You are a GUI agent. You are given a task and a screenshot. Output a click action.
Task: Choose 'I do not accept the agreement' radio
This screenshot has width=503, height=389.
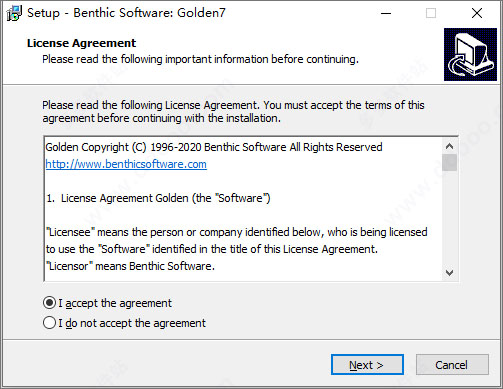click(49, 323)
